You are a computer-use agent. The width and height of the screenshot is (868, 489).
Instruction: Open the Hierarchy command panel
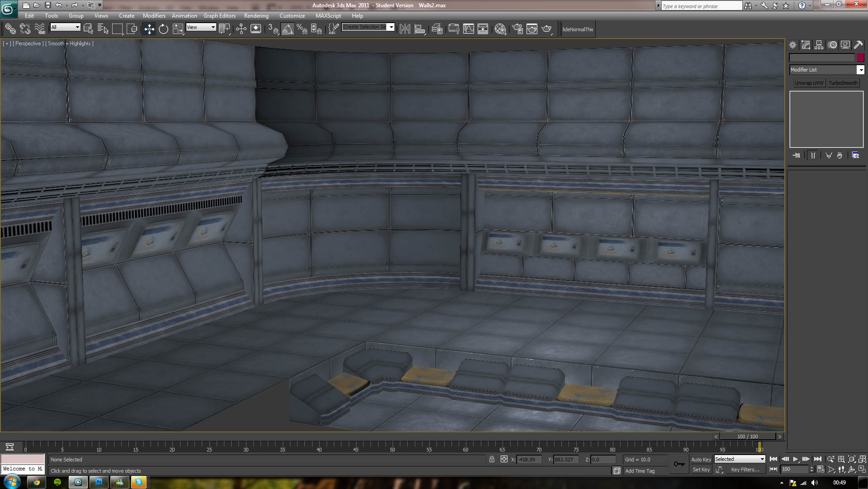[x=819, y=45]
